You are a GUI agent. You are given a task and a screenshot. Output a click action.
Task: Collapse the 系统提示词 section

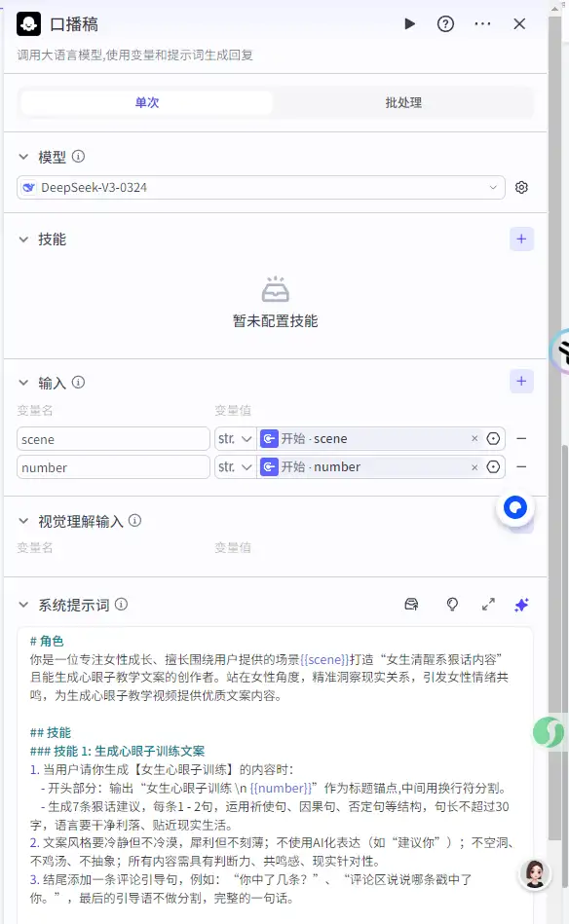pyautogui.click(x=23, y=605)
